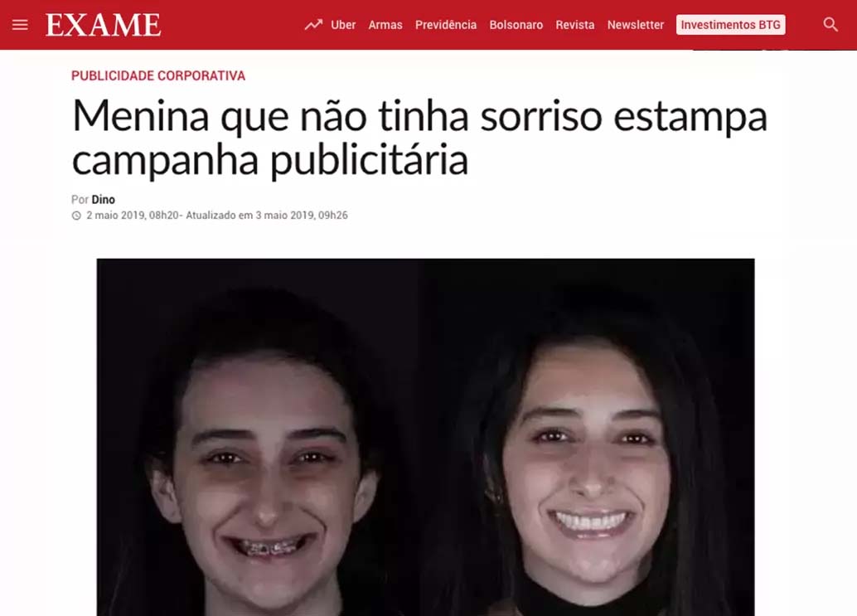
Task: Open the Newsletter page
Action: pyautogui.click(x=636, y=25)
